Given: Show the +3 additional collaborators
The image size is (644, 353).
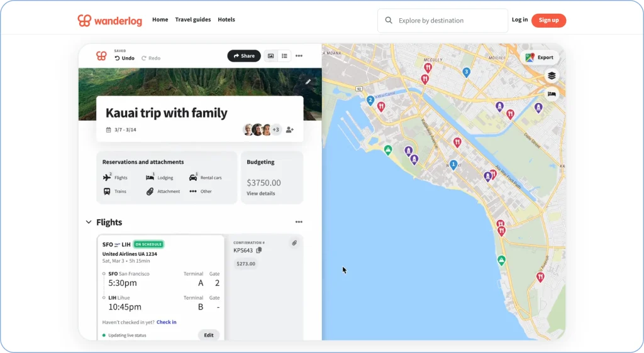Looking at the screenshot, I should pyautogui.click(x=276, y=129).
